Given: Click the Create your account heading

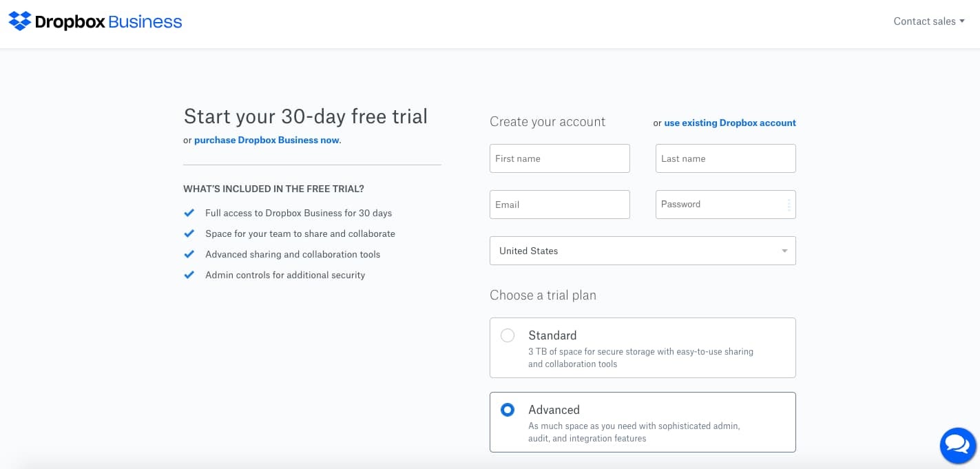Looking at the screenshot, I should (547, 122).
